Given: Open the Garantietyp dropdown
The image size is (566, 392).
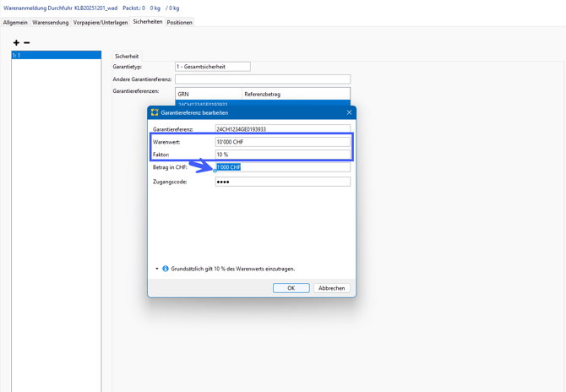Looking at the screenshot, I should click(x=212, y=66).
